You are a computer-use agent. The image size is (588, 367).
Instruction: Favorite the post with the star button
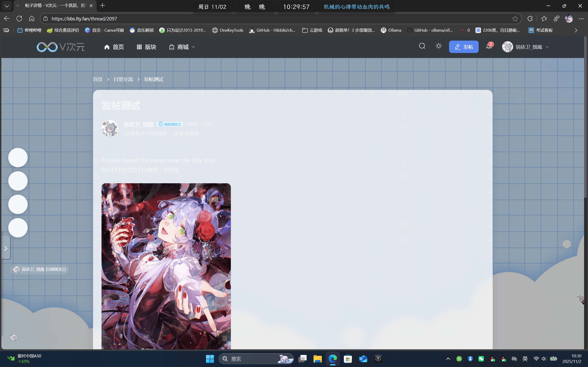18,204
